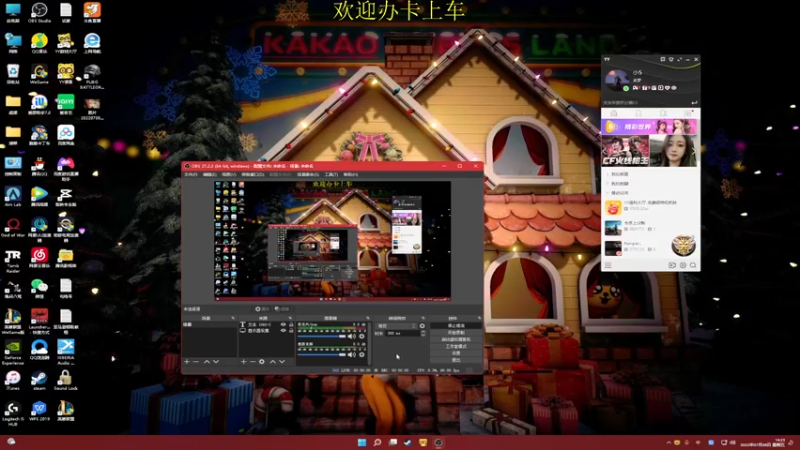Add a new source in OBS
Viewport: 800px width, 450px height.
point(243,362)
